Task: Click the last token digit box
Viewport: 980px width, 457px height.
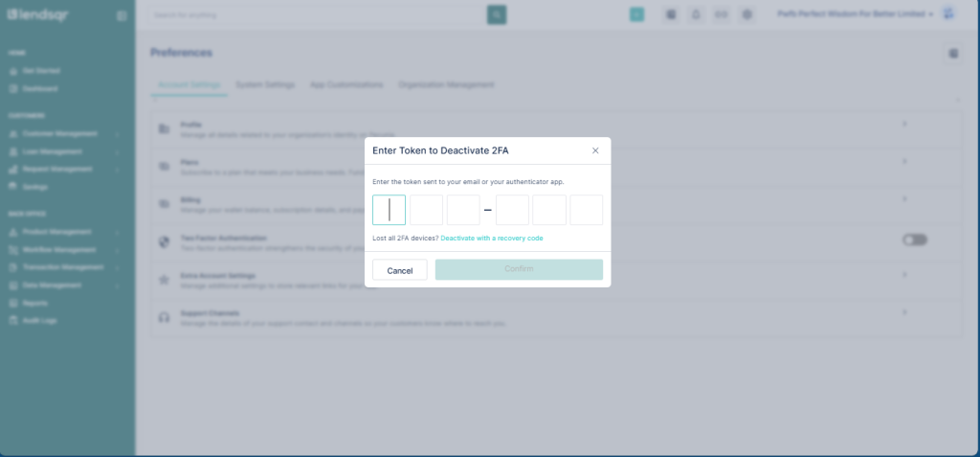Action: [586, 210]
